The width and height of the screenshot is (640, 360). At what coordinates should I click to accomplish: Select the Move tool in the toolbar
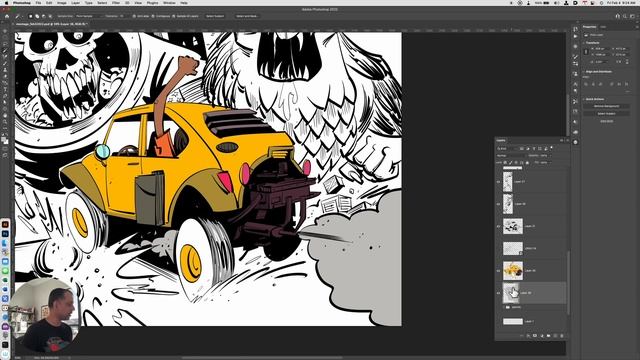click(x=5, y=31)
